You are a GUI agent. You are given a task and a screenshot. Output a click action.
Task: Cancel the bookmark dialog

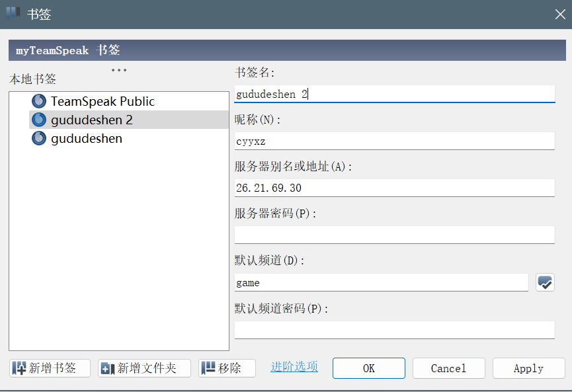[448, 368]
